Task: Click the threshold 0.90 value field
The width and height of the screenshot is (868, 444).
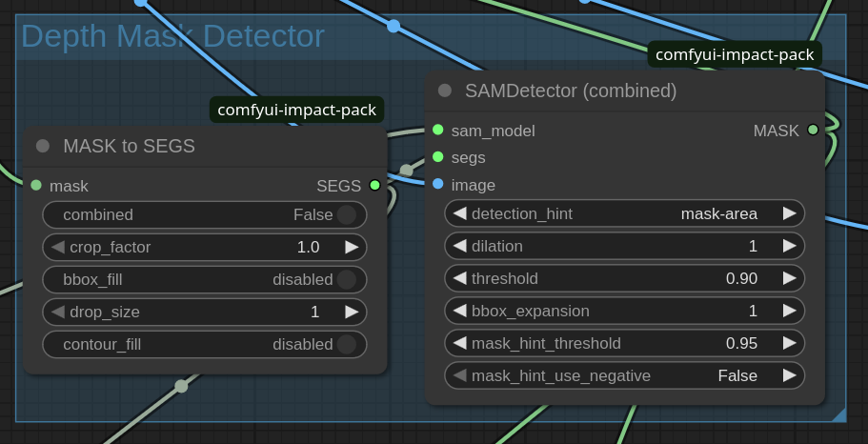Action: point(624,278)
